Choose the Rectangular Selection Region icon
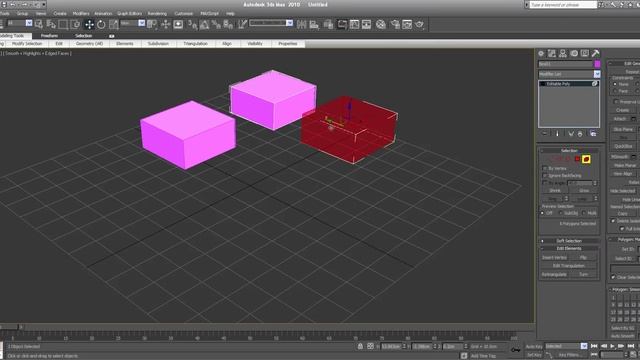This screenshot has width=640, height=360. 63,24
